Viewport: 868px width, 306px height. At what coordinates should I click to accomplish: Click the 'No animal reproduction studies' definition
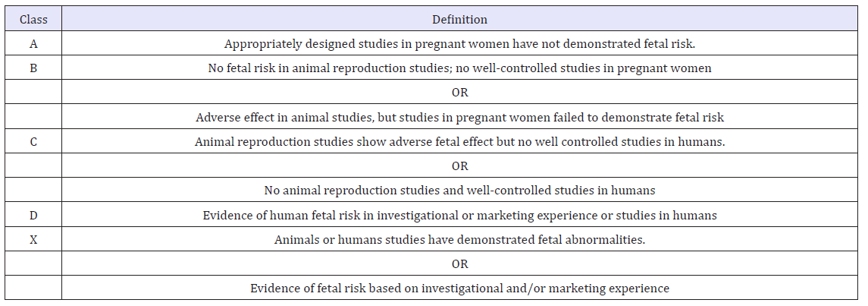[x=459, y=191]
